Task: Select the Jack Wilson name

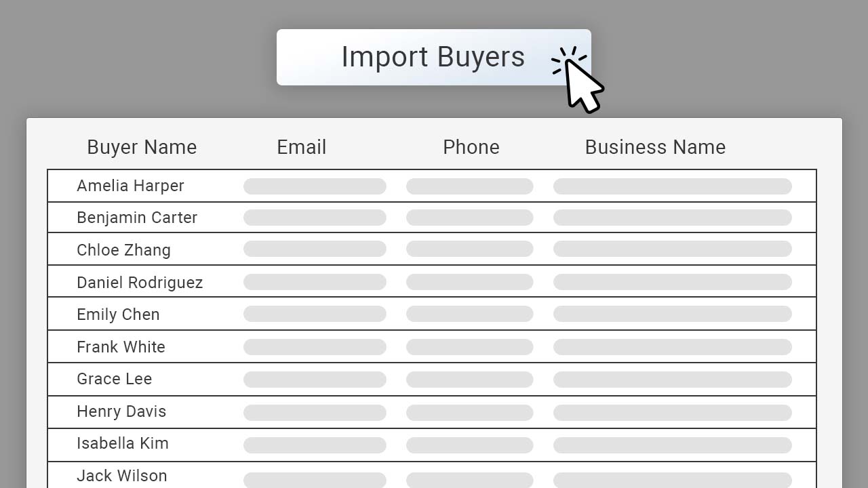Action: point(122,476)
